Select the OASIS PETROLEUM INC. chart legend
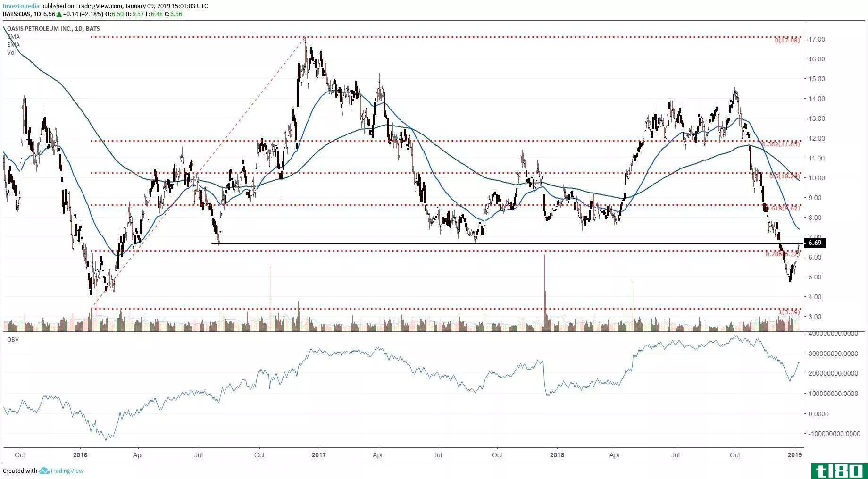Screen dimensions: 868x479 pyautogui.click(x=53, y=29)
